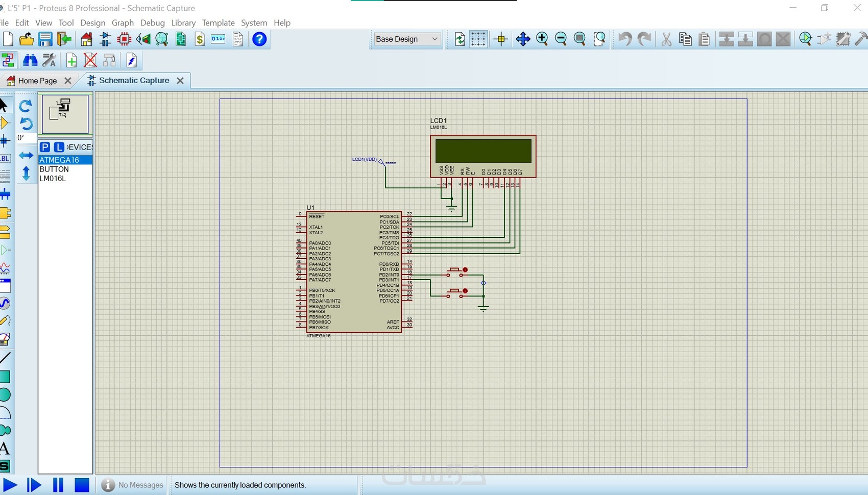Click the Bill of Materials dollar icon
This screenshot has width=868, height=495.
200,39
